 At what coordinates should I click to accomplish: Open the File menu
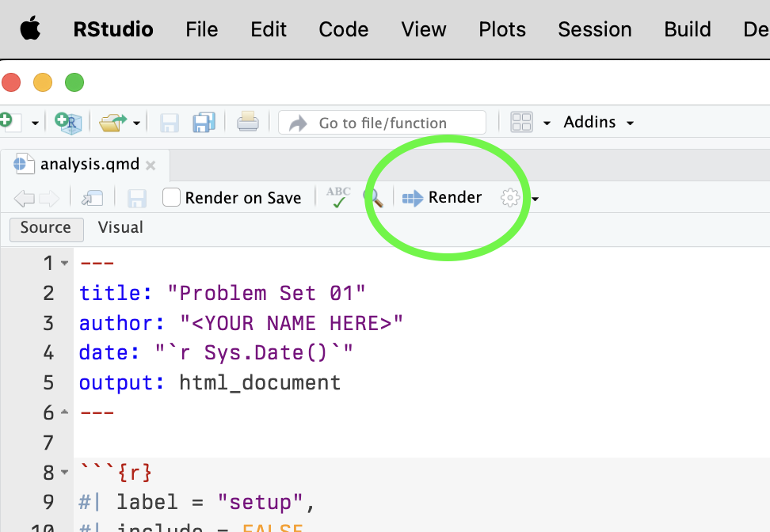coord(202,29)
